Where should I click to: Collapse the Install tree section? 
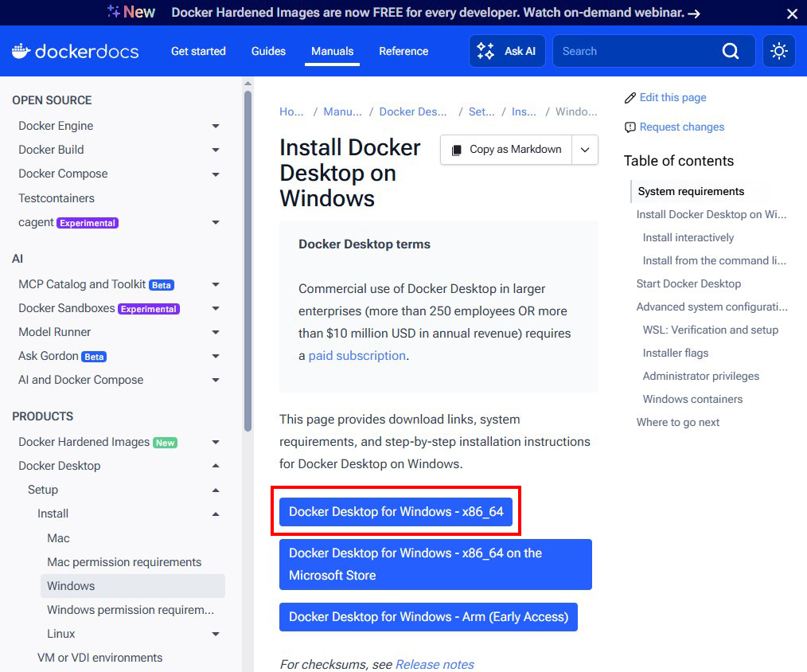pyautogui.click(x=215, y=514)
